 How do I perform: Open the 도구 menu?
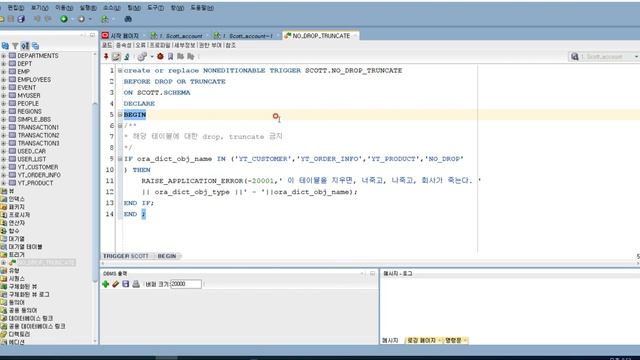coord(156,8)
